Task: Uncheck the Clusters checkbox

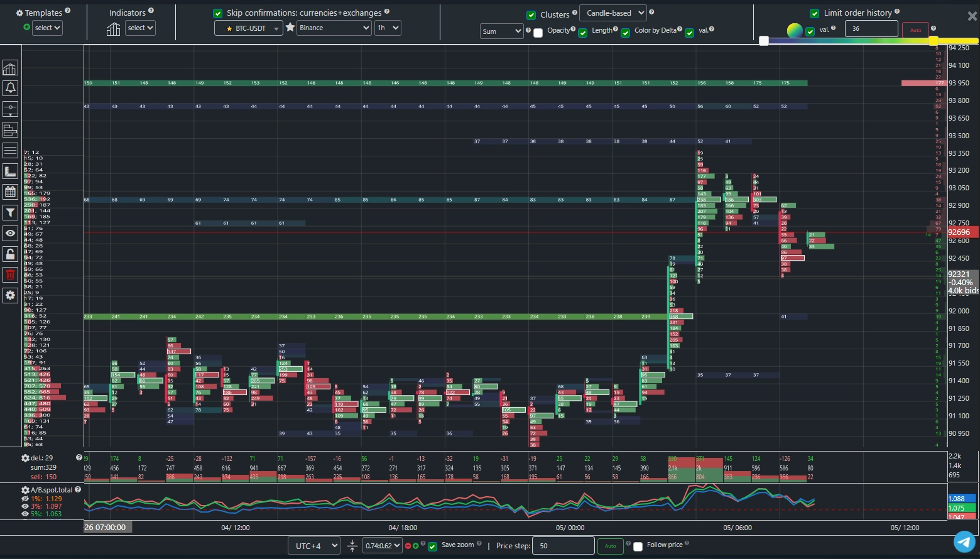Action: [531, 15]
